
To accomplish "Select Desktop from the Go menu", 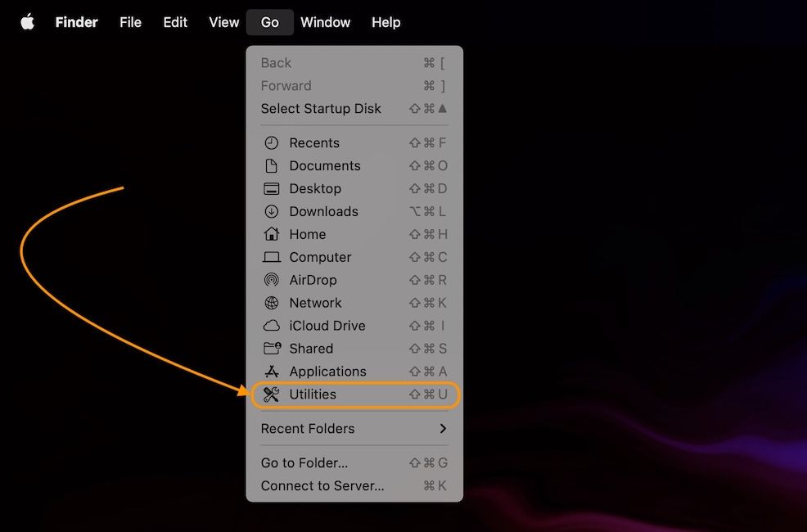I will 315,189.
